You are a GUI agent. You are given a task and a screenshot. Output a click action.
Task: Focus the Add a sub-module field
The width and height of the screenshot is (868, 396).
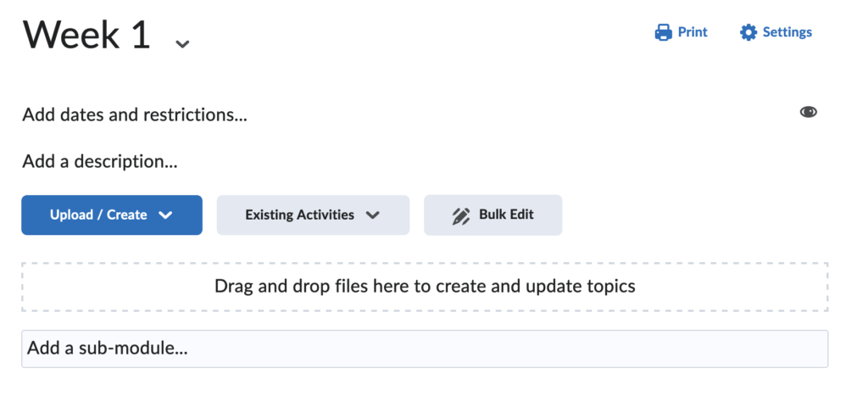coord(425,349)
